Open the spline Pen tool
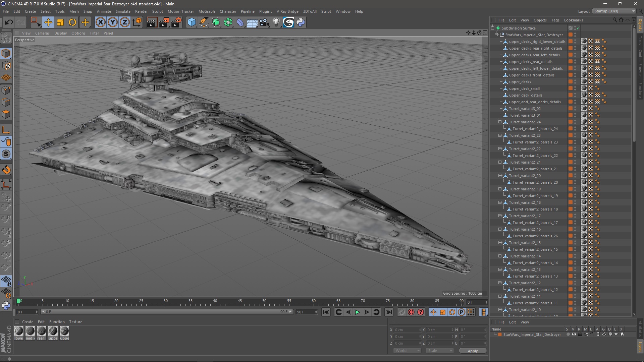Image resolution: width=644 pixels, height=362 pixels. [204, 22]
